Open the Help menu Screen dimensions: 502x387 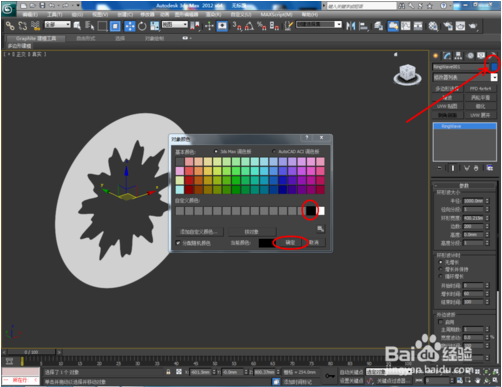click(310, 15)
